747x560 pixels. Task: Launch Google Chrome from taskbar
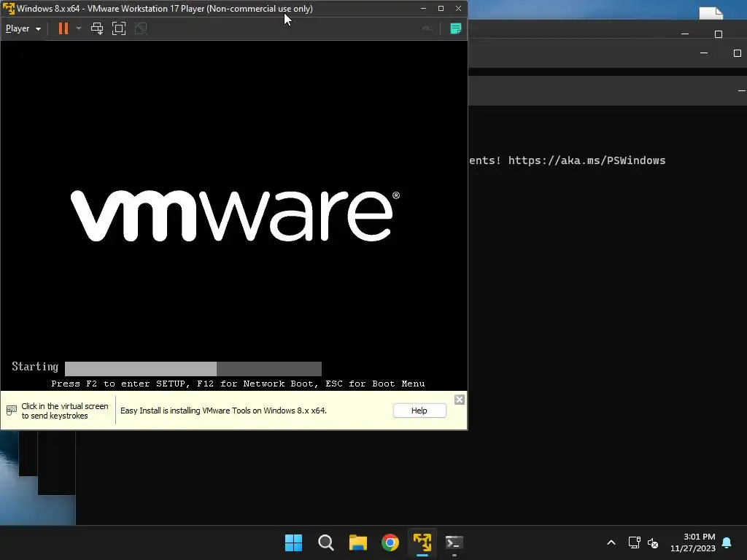point(390,542)
